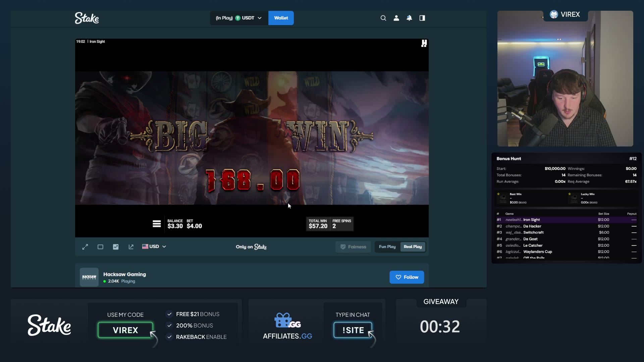This screenshot has width=644, height=362.
Task: Click the 168.00 big win amount
Action: pyautogui.click(x=253, y=180)
